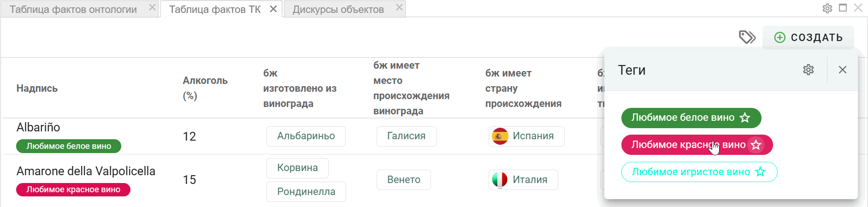Click the Испания country chip
868x207 pixels.
tap(526, 136)
